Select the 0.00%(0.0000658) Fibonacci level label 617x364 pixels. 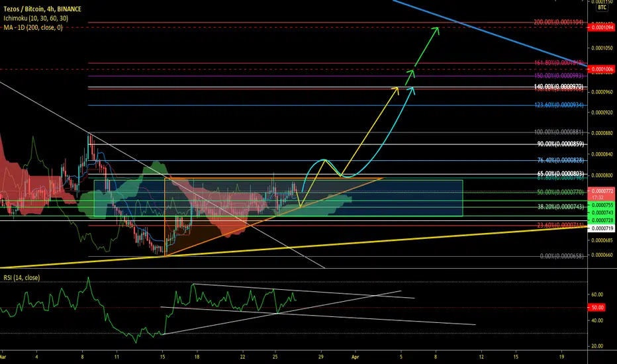[561, 256]
